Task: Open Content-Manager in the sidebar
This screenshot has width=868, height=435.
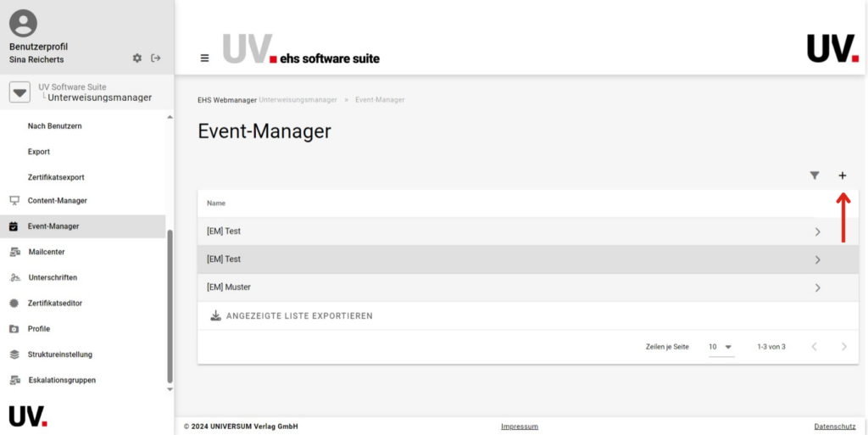Action: point(57,201)
